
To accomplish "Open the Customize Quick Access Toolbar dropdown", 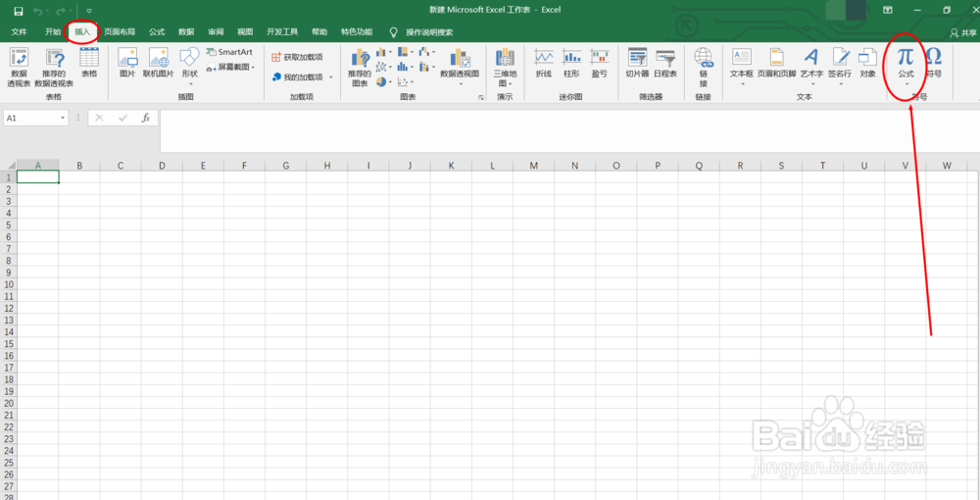I will [89, 11].
